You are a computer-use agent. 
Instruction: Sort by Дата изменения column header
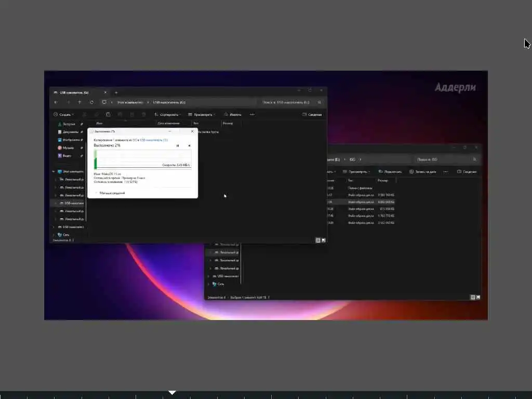pos(169,124)
